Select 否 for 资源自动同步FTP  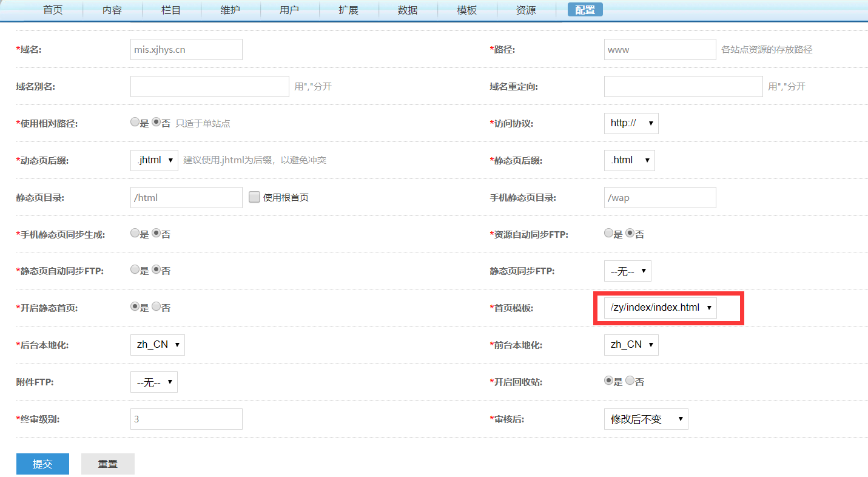630,233
